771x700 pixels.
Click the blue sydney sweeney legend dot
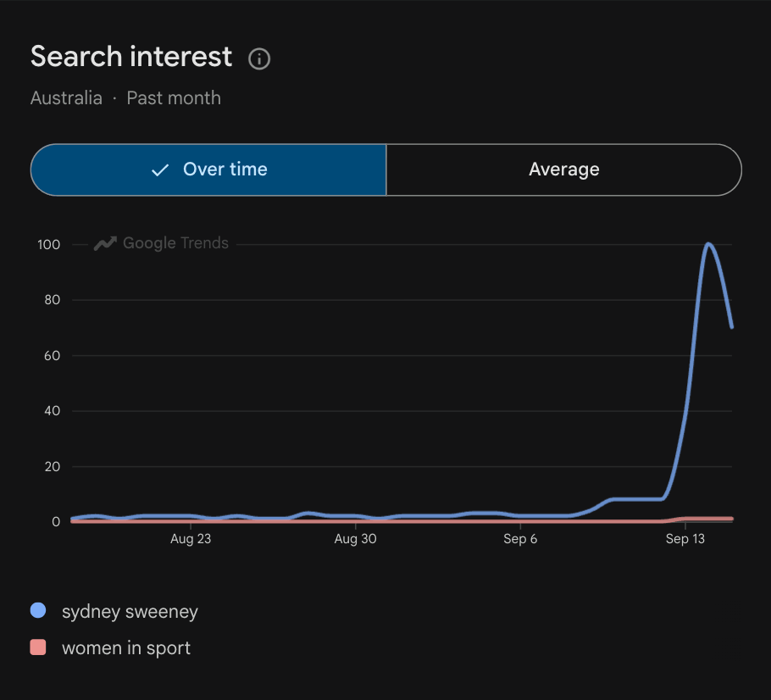[x=38, y=610]
